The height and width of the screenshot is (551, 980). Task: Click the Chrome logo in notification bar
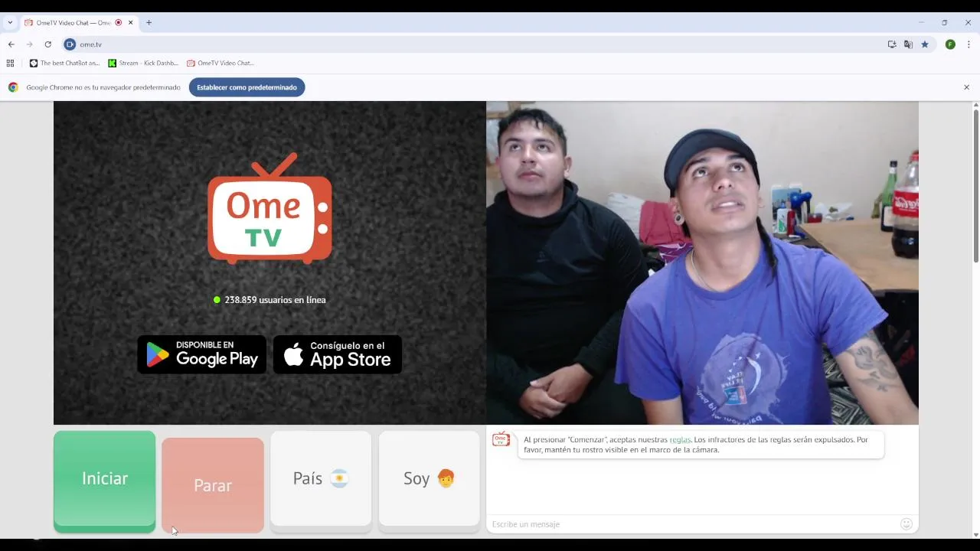(13, 87)
